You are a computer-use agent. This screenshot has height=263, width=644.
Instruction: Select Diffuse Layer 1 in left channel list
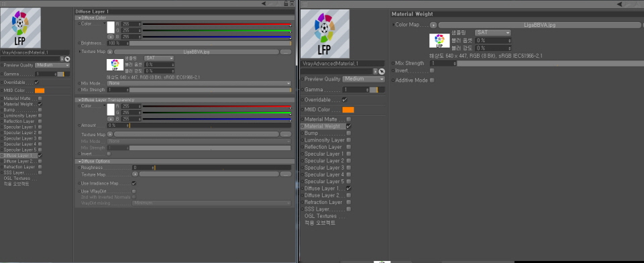[x=17, y=156]
